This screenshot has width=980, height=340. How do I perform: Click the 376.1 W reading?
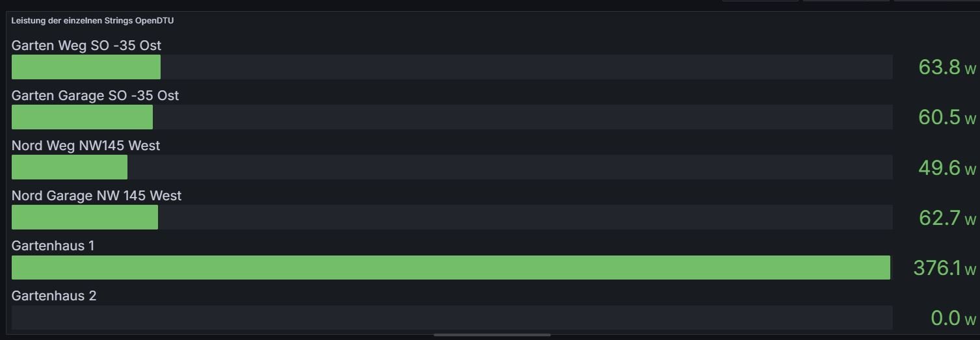point(944,268)
